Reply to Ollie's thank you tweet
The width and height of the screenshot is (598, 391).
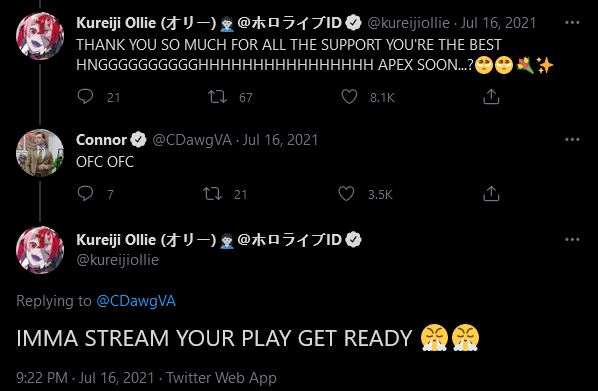(x=85, y=97)
